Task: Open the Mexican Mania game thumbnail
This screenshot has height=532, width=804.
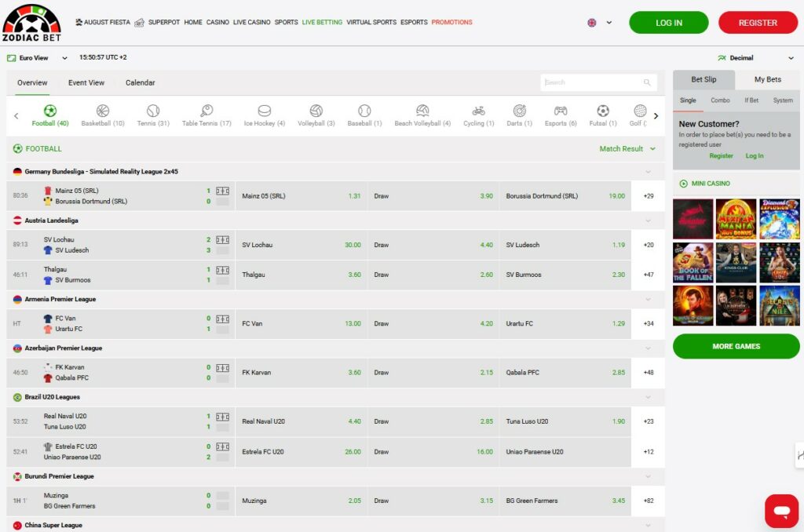Action: click(x=736, y=219)
